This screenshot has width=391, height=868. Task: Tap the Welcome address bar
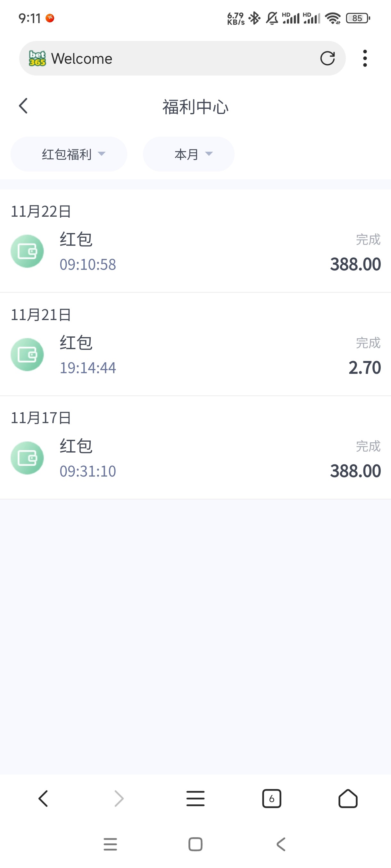[x=182, y=58]
